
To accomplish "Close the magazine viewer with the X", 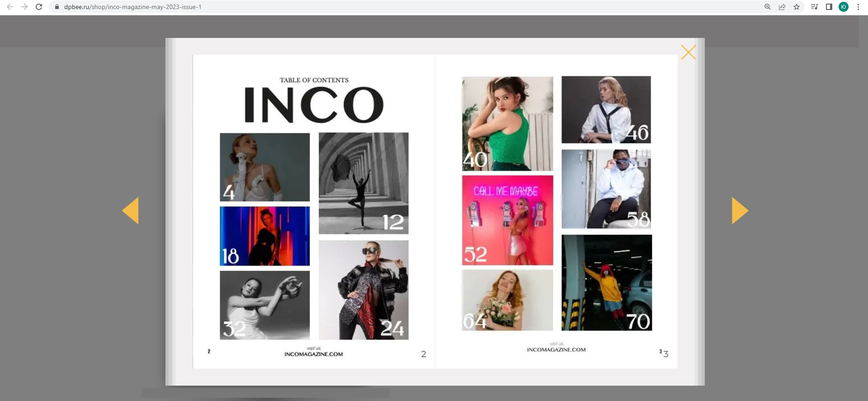I will point(688,52).
